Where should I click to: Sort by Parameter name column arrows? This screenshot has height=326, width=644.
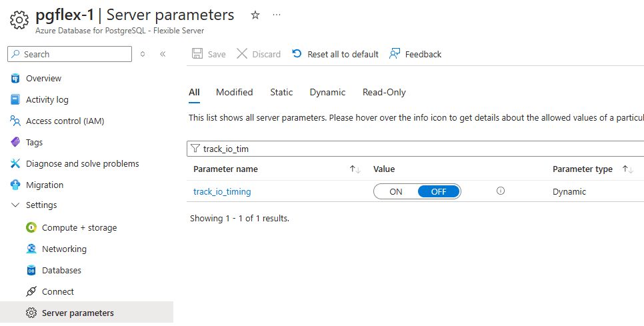(355, 169)
